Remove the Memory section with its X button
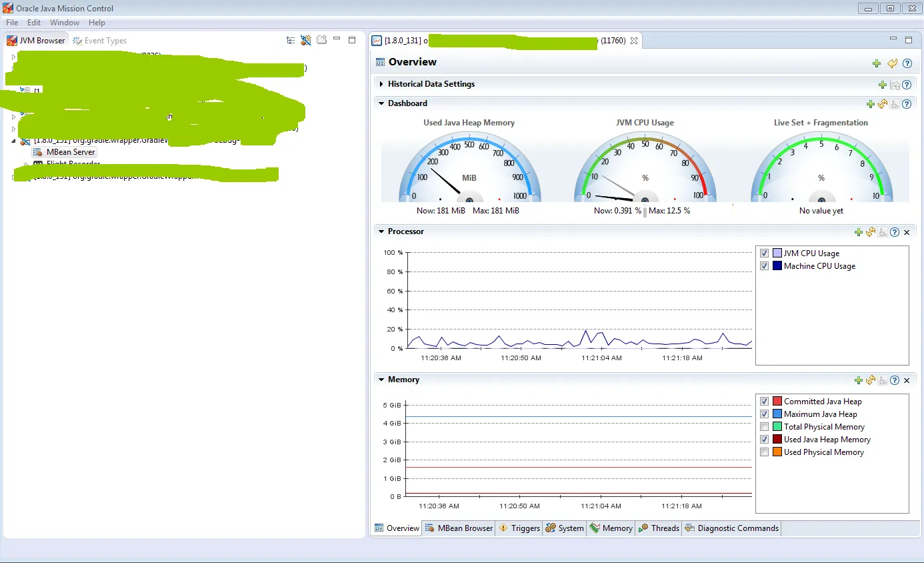924x563 pixels. [907, 380]
